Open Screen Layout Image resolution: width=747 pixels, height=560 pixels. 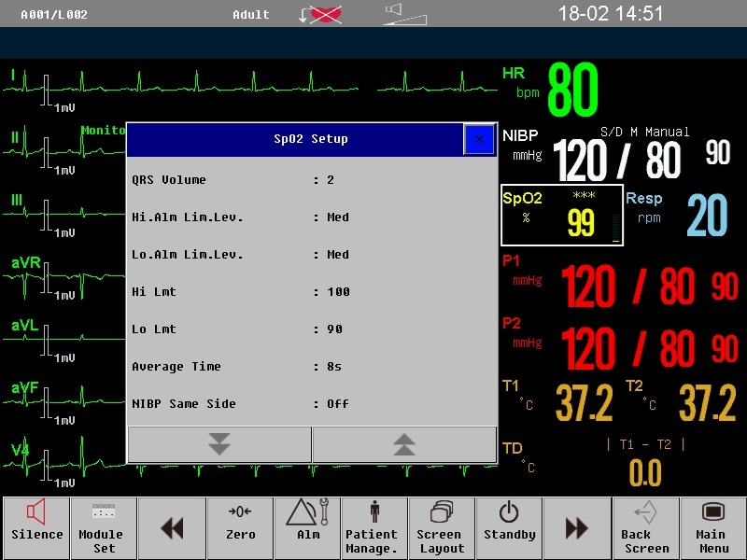pyautogui.click(x=442, y=527)
